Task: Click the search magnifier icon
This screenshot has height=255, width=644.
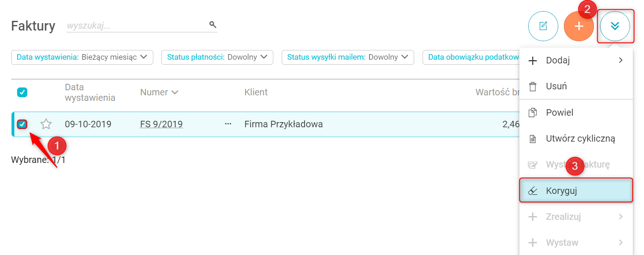Action: 213,25
